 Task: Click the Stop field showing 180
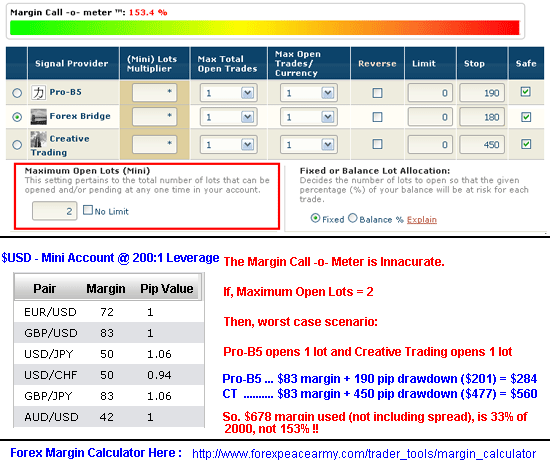coord(482,117)
